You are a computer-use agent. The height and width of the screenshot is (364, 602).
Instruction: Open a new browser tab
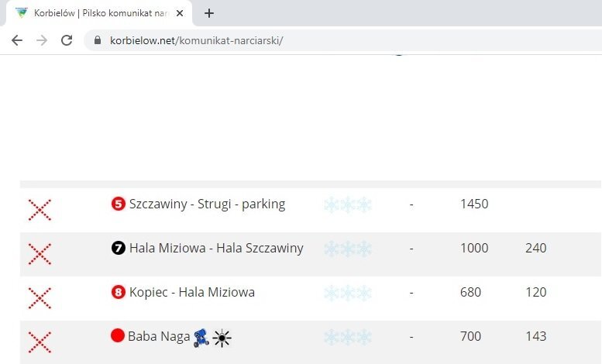209,13
